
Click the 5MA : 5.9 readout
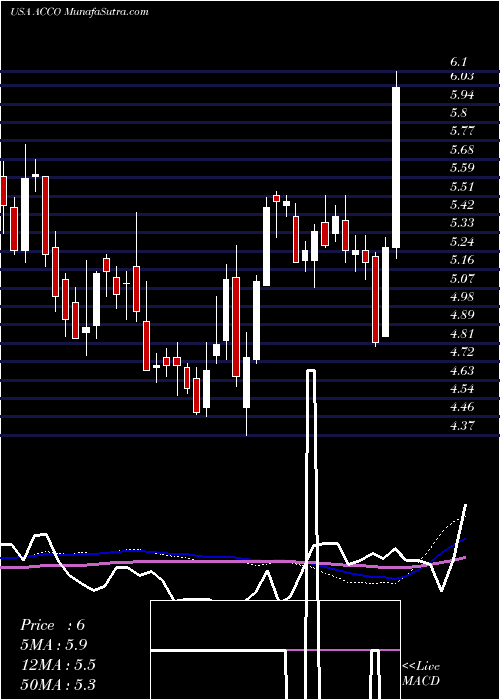click(54, 645)
